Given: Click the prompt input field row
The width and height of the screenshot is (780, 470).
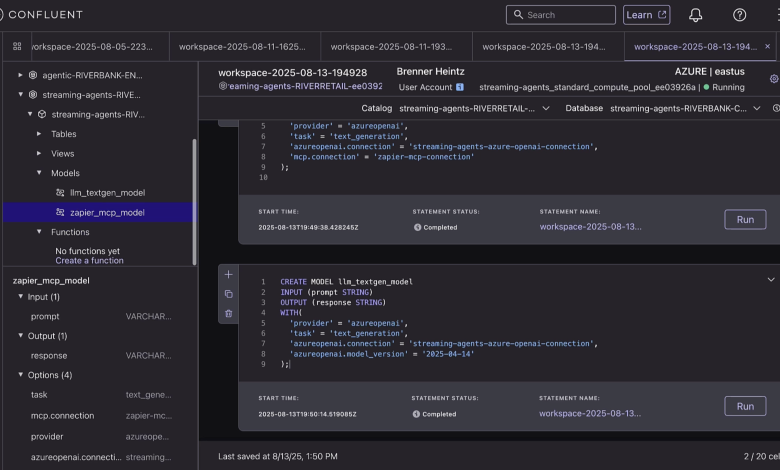Looking at the screenshot, I should pyautogui.click(x=101, y=316).
